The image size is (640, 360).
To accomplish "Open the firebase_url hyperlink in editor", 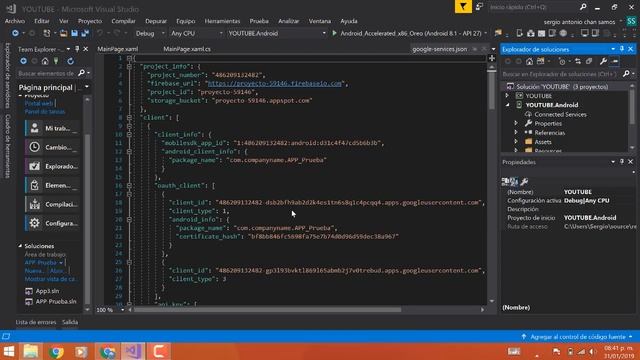I will [x=275, y=83].
